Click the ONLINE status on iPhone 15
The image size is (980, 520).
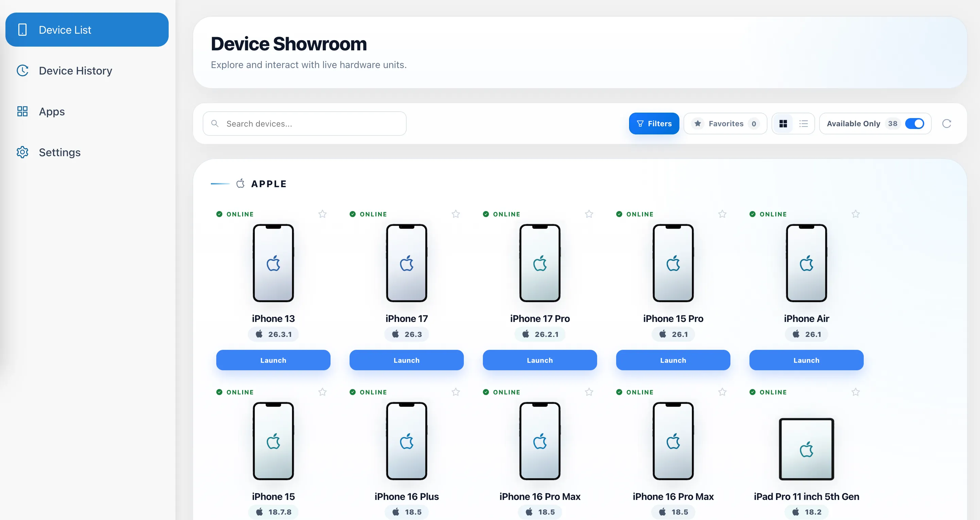coord(235,392)
